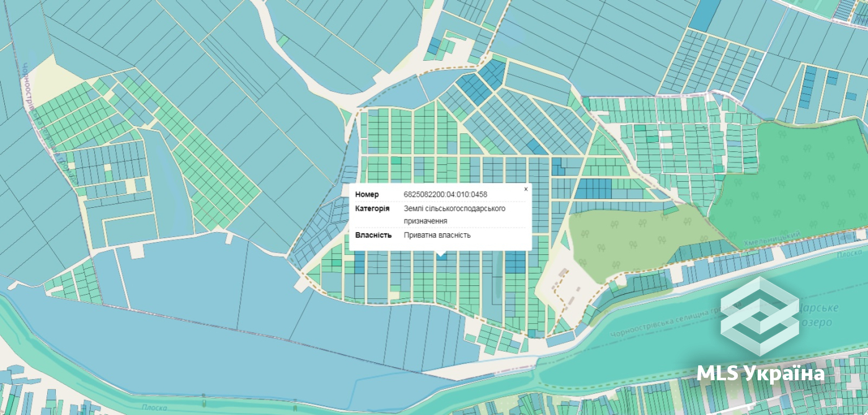Close the parcel info popup
The height and width of the screenshot is (415, 868).
click(x=526, y=189)
